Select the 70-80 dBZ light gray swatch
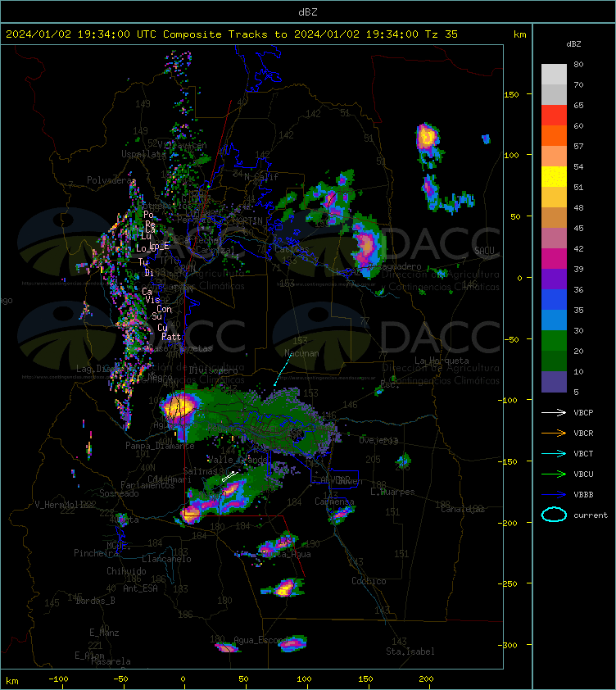This screenshot has width=616, height=690. [554, 74]
